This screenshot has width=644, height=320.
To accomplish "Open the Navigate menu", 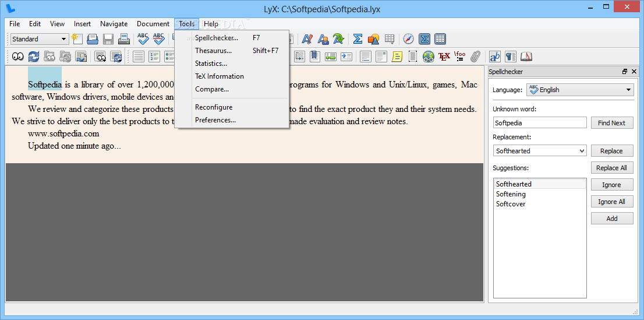I will point(114,24).
